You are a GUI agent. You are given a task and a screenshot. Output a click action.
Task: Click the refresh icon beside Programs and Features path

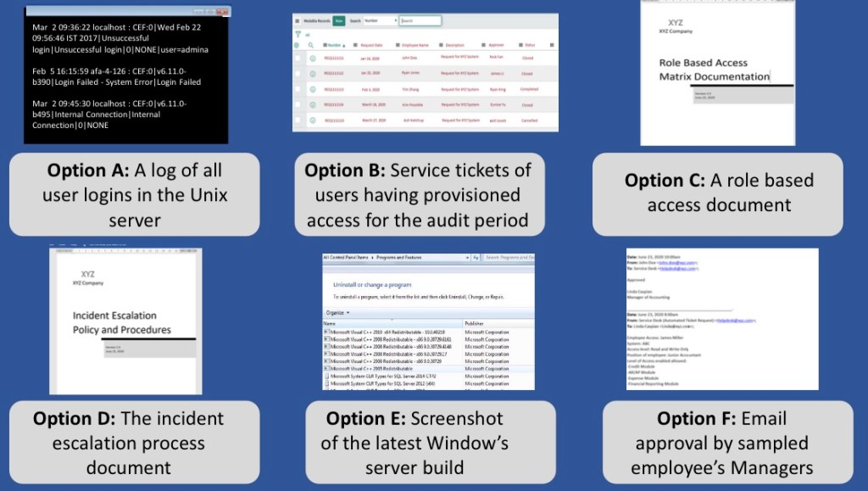point(475,256)
